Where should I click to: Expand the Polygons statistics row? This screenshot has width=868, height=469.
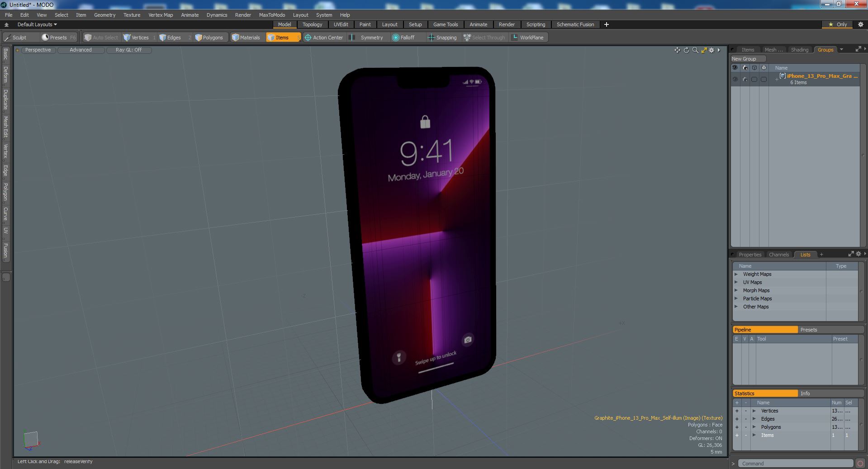pos(754,427)
